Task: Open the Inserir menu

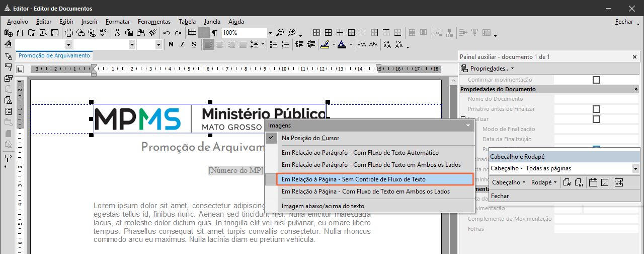Action: coord(90,22)
